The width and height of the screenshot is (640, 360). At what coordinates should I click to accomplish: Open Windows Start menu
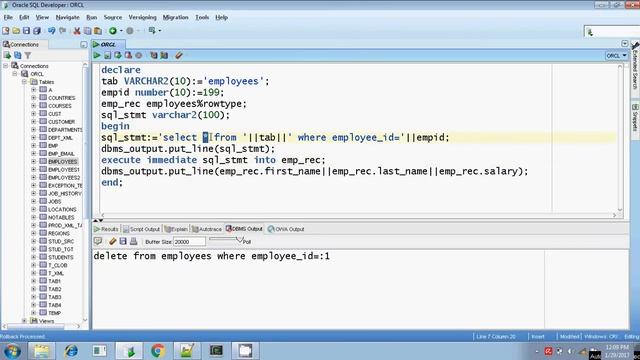point(12,351)
